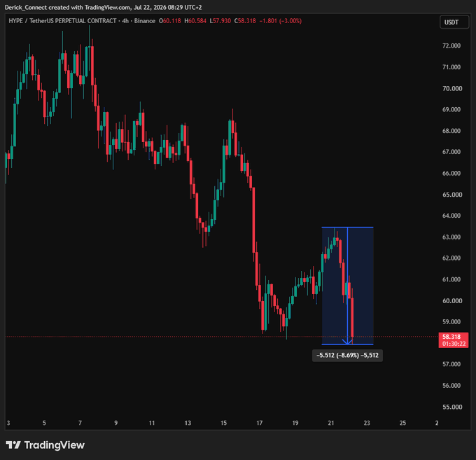The image size is (476, 460).
Task: Click date 11 on the time axis
Action: pos(151,423)
